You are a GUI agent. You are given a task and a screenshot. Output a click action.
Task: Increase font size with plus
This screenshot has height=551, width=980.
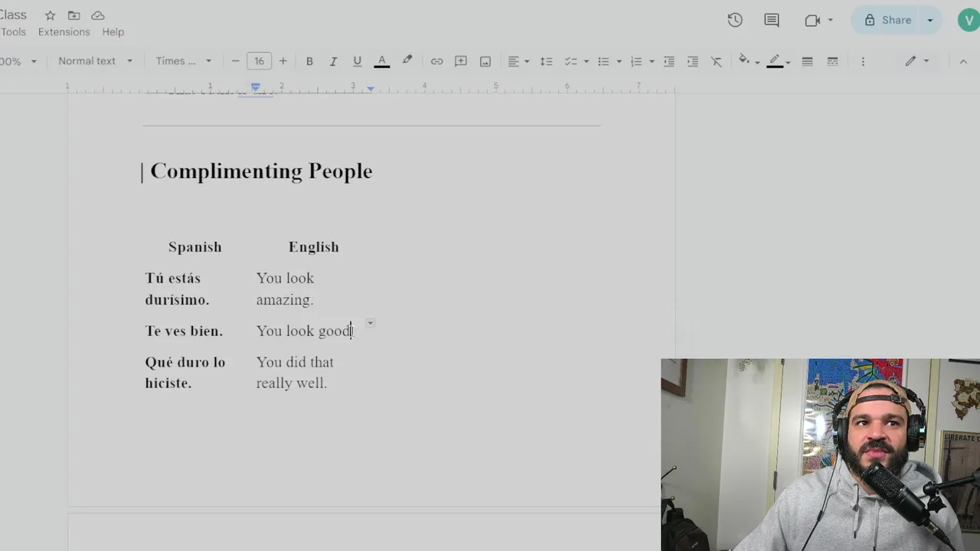[283, 61]
